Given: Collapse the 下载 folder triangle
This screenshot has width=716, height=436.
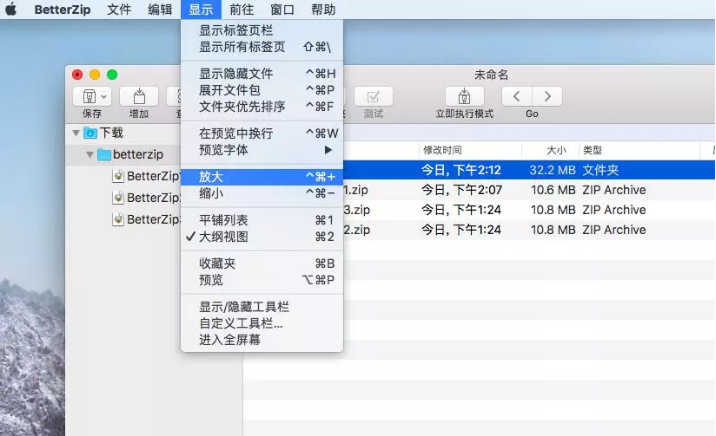Looking at the screenshot, I should pyautogui.click(x=76, y=133).
